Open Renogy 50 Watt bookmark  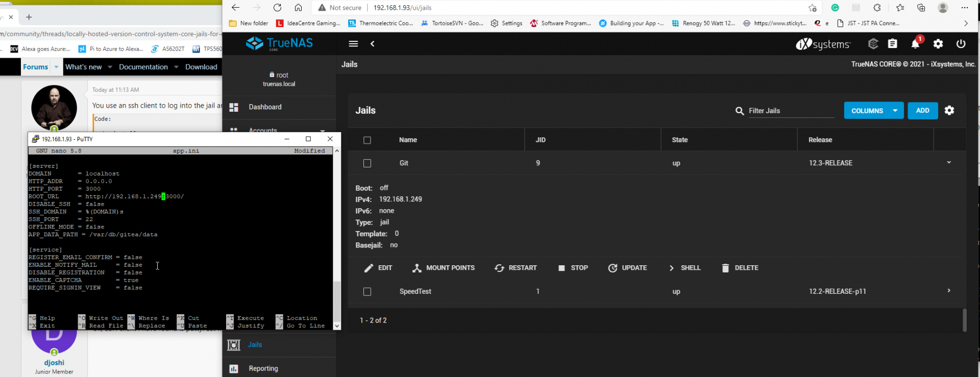(703, 23)
